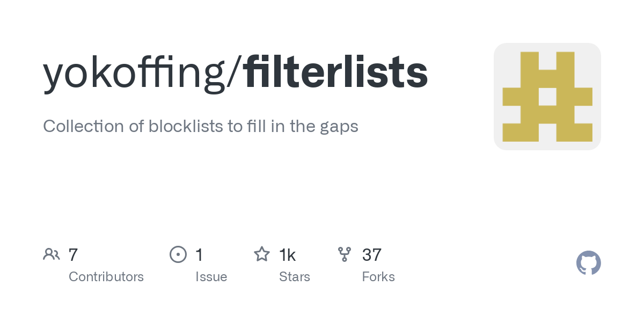This screenshot has height=322, width=644.
Task: Open the GitHub Octocat logo
Action: coord(588,263)
